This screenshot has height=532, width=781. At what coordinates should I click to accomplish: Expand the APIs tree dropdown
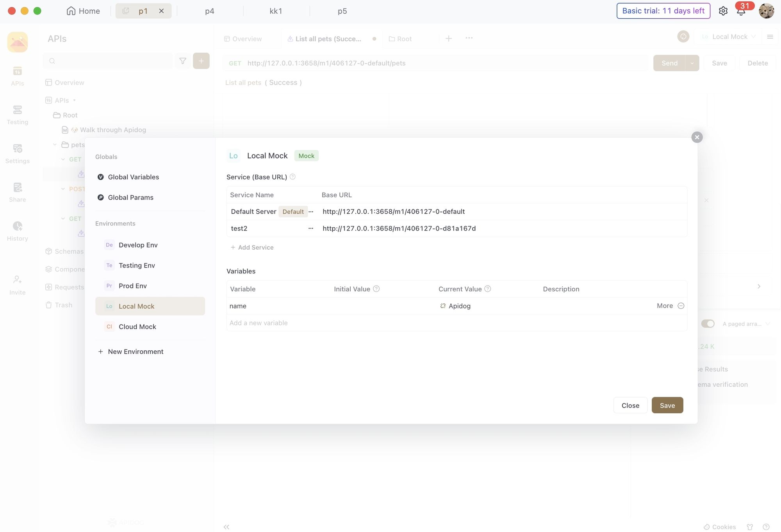(74, 100)
